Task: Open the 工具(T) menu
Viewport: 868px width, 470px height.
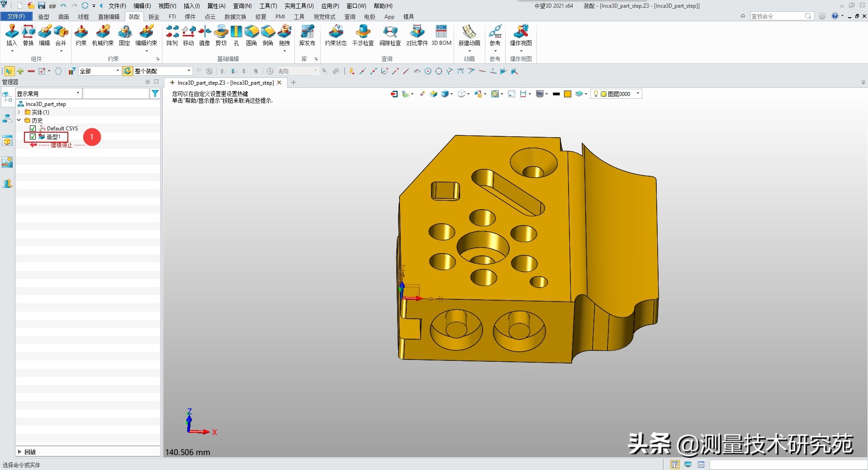Action: pyautogui.click(x=268, y=6)
